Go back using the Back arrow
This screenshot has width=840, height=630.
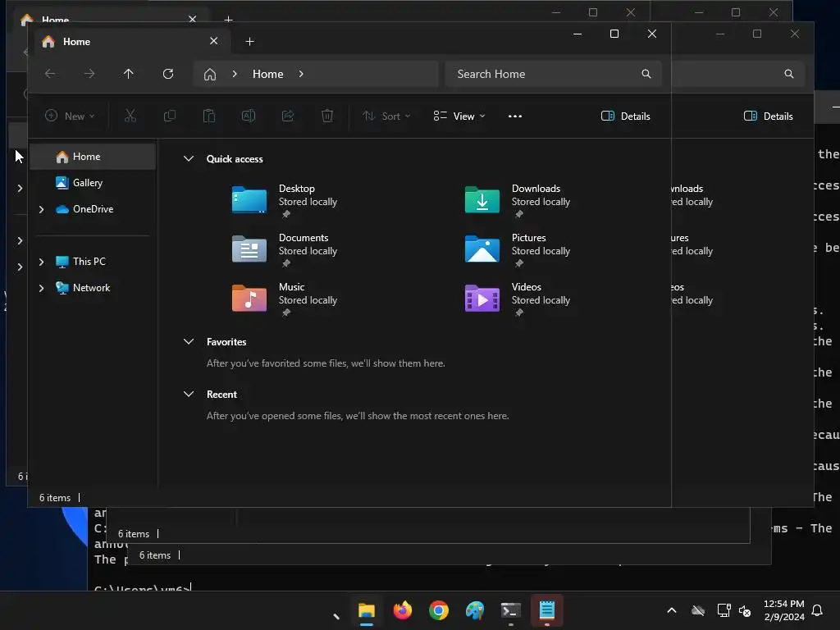pos(50,74)
